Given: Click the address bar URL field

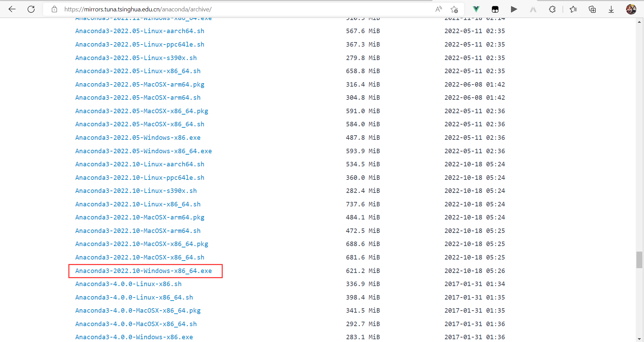Looking at the screenshot, I should (242, 9).
